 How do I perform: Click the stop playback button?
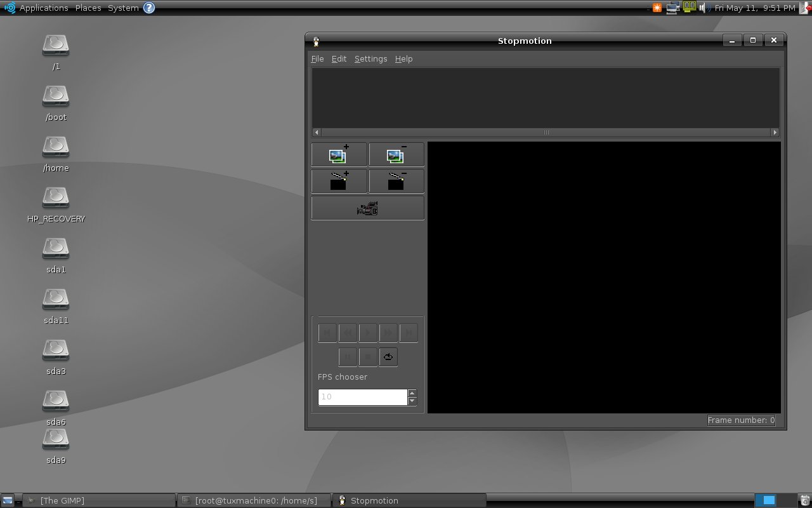(368, 357)
